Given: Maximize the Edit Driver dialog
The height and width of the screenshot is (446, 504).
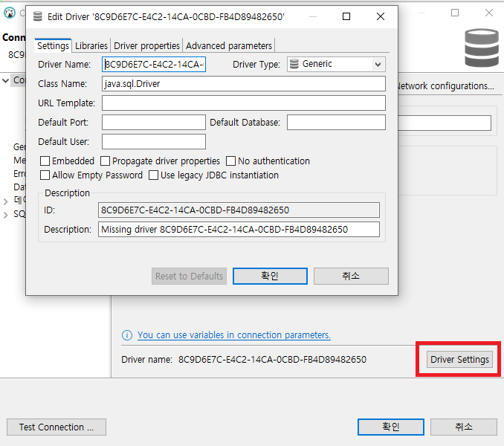Looking at the screenshot, I should [x=346, y=16].
